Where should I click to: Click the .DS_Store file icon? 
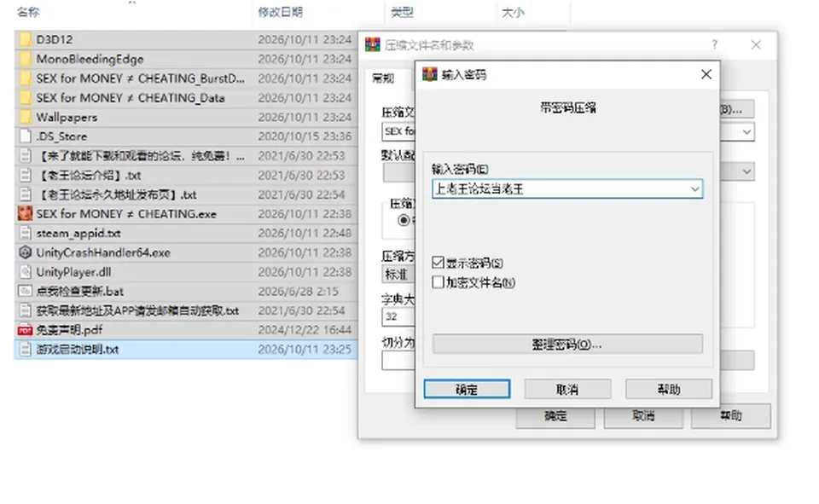[x=25, y=136]
